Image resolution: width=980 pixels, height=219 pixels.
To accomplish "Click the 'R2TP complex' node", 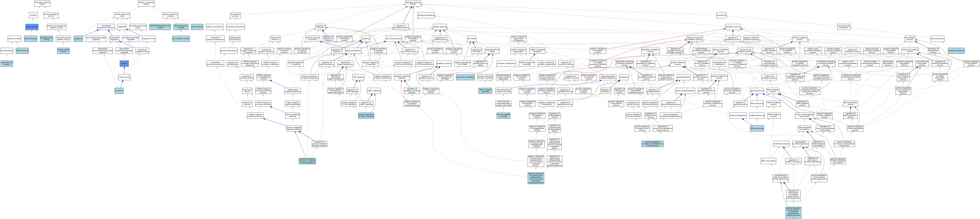I will click(197, 27).
